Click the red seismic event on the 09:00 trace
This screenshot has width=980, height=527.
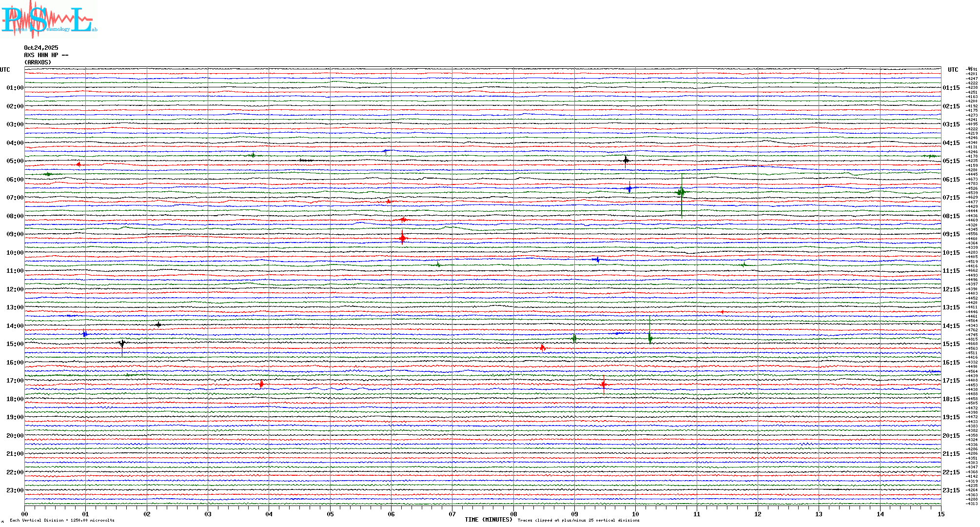point(402,238)
